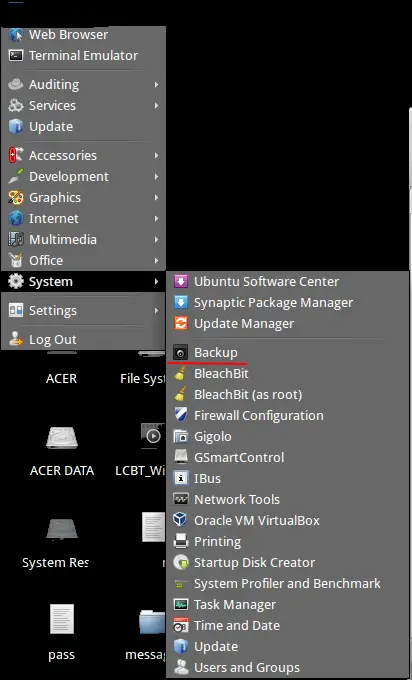The image size is (412, 680).
Task: Open Time and Date entry
Action: tap(287, 625)
